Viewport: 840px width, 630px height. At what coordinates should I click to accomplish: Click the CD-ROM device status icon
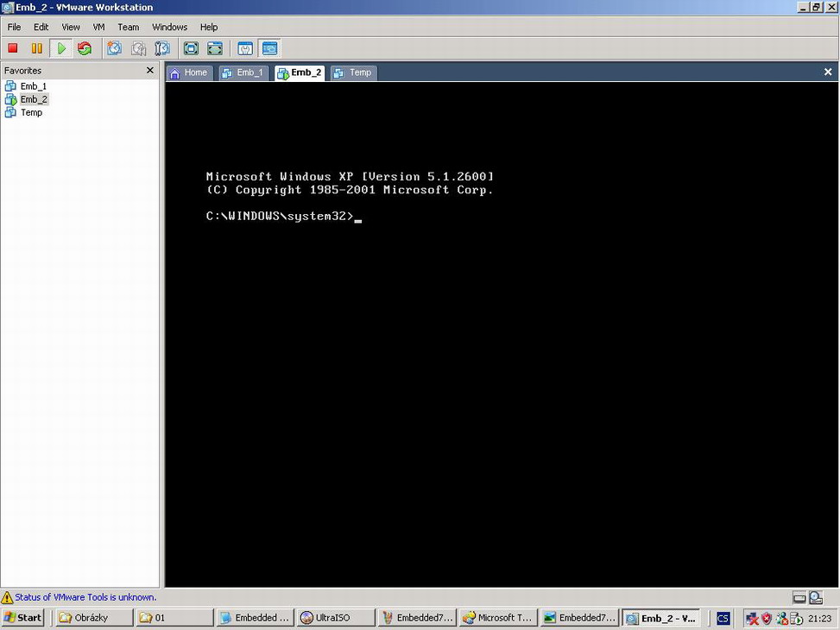(x=816, y=597)
